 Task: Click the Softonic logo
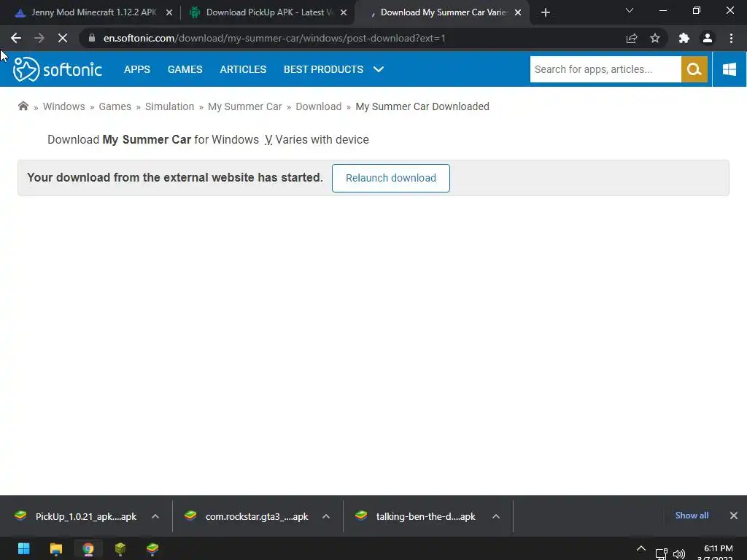pyautogui.click(x=57, y=69)
